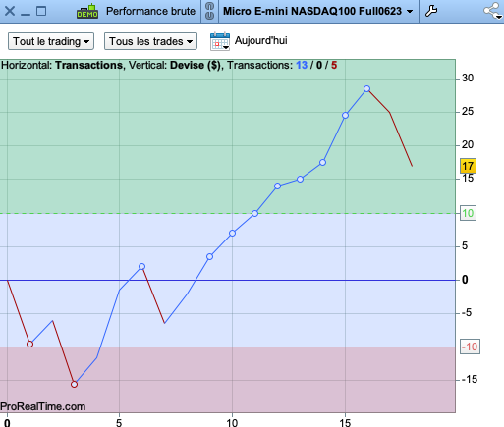Open the 'Tous les trades' dropdown
504x427 pixels.
(x=150, y=41)
